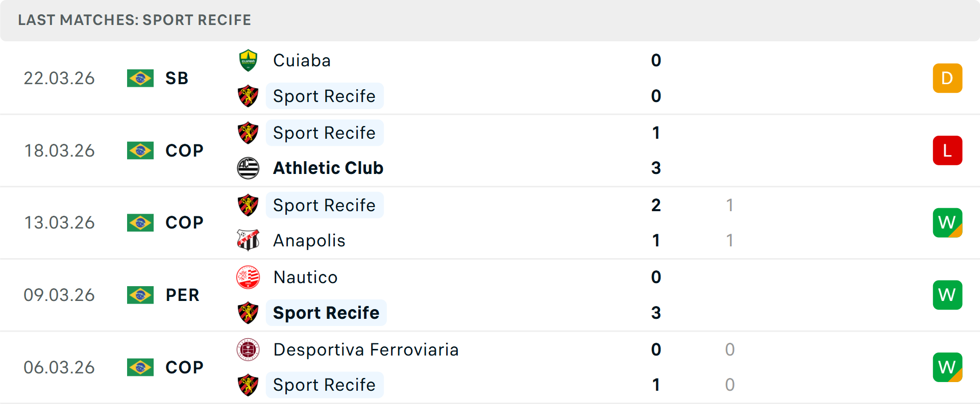The image size is (980, 404).
Task: Select the Sport Recife badge in the 22.03.26 match
Action: (x=248, y=96)
